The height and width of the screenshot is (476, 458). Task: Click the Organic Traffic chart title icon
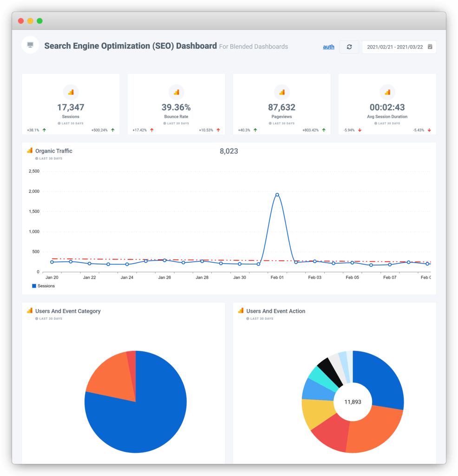[30, 151]
